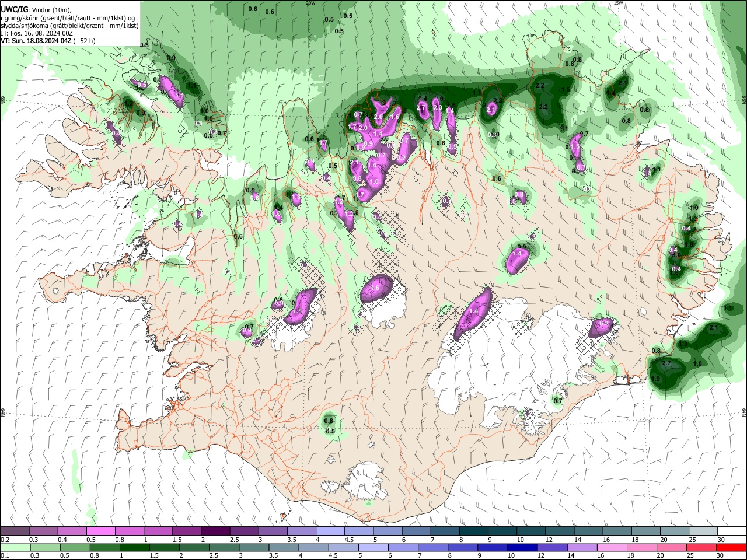
Task: Choose the crimson 25–30 rain swatch
Action: (x=701, y=547)
